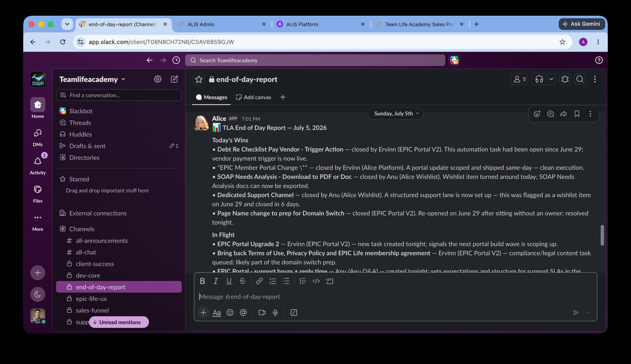Start a huddle with headphones icon
The height and width of the screenshot is (364, 631).
tap(539, 79)
